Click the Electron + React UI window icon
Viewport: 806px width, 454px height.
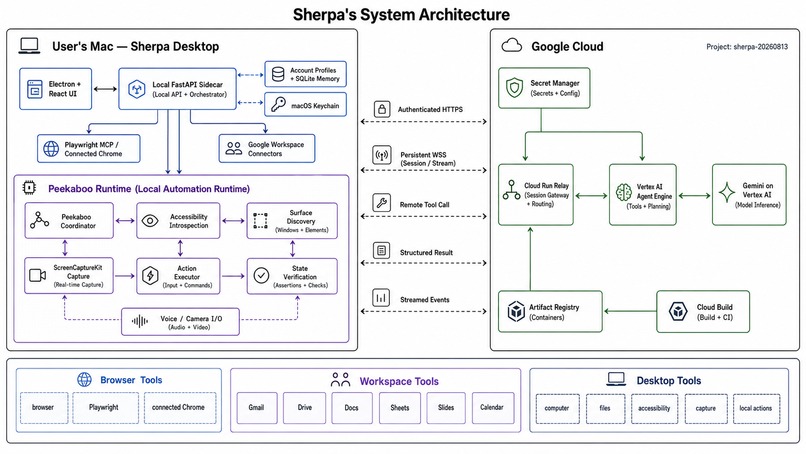coord(34,89)
